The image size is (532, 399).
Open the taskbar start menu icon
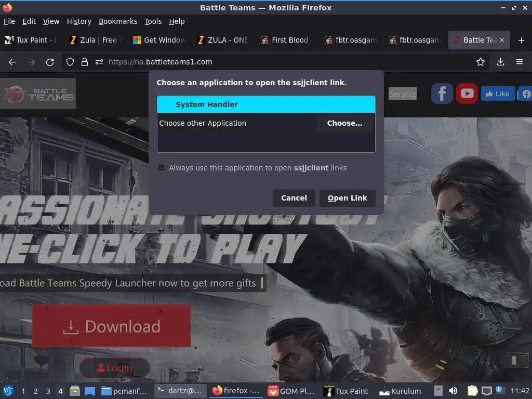8,391
